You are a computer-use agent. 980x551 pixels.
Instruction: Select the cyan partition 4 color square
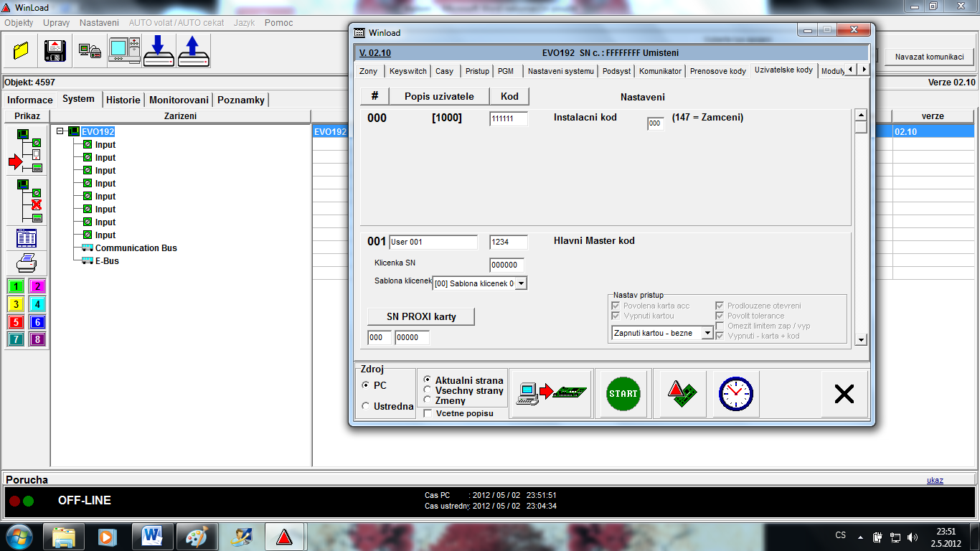coord(37,304)
